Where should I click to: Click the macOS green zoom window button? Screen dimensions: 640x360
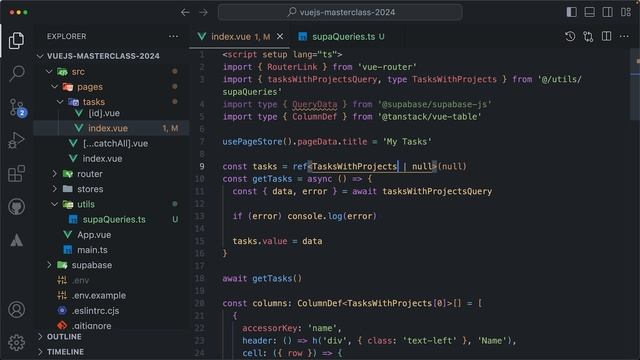26,13
